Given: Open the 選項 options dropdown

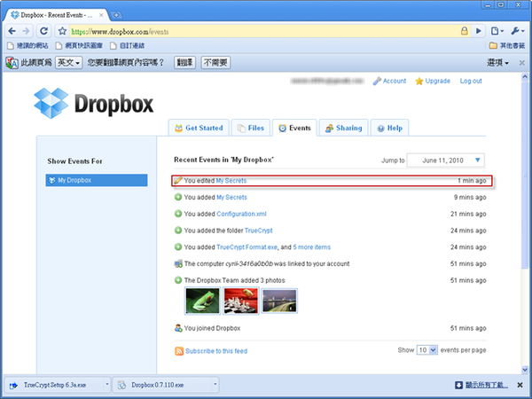Looking at the screenshot, I should point(497,62).
